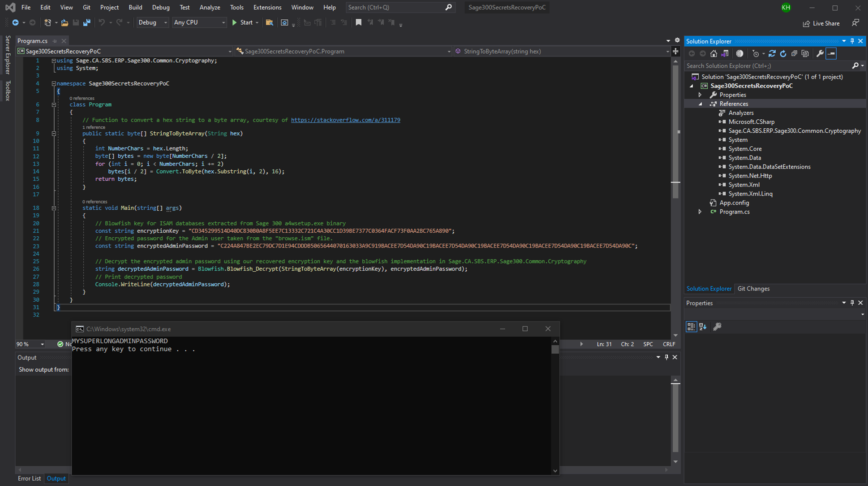This screenshot has width=868, height=486.
Task: Click the Save All toolbar icon
Action: coord(87,22)
